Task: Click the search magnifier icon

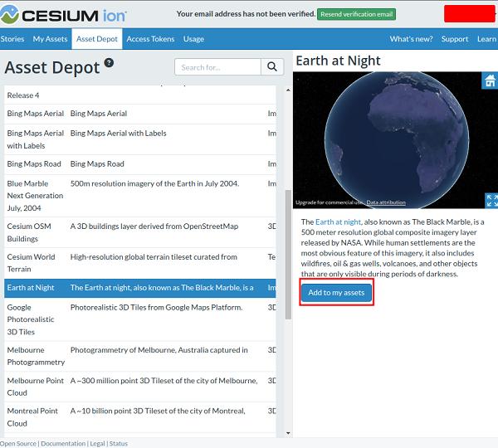Action: (x=272, y=66)
